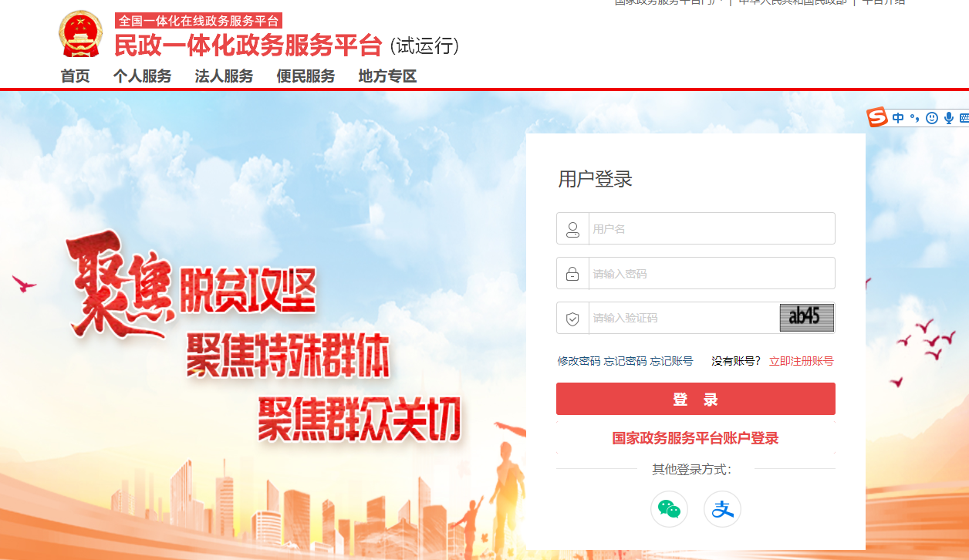The width and height of the screenshot is (969, 560).
Task: Select the 法人服务 menu item
Action: click(224, 76)
